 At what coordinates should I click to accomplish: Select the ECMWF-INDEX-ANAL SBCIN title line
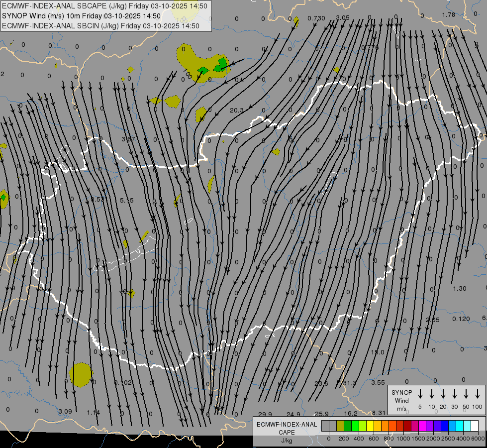[x=100, y=26]
